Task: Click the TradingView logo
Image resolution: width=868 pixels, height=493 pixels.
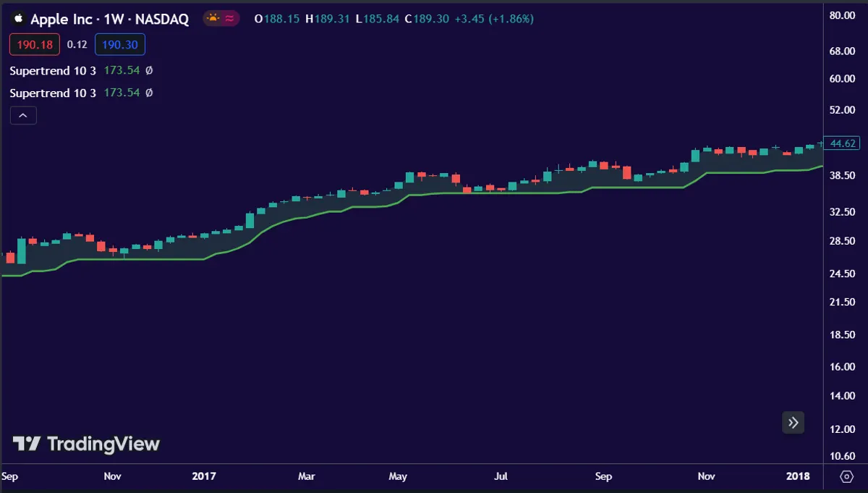Action: pos(86,444)
